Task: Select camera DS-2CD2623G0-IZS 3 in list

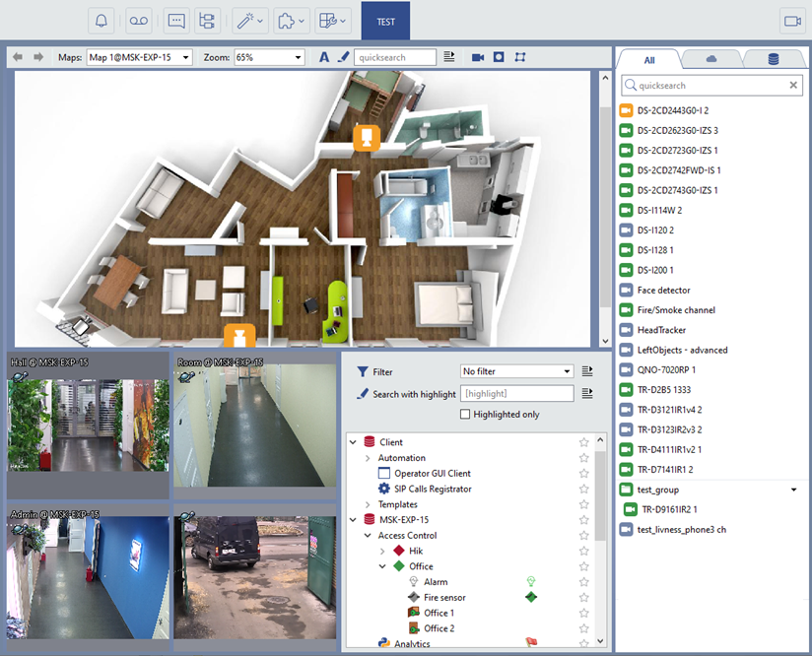Action: (677, 130)
